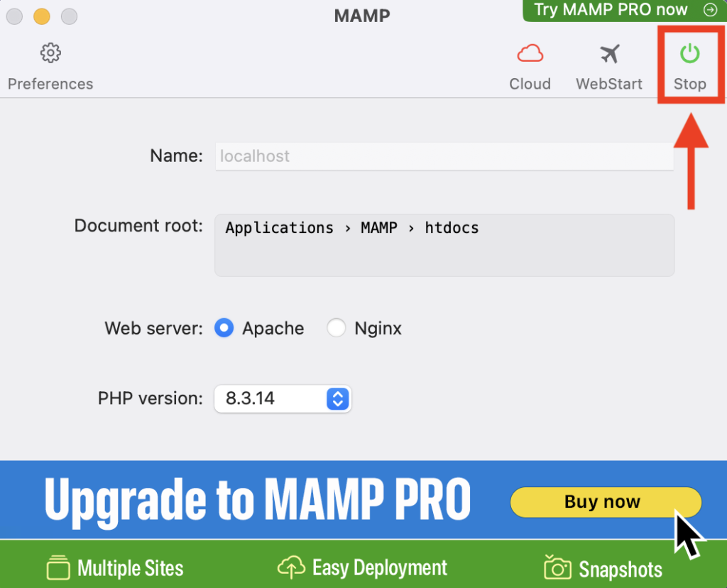Click the Try MAMP PRO now banner
This screenshot has height=588, width=727.
(625, 10)
